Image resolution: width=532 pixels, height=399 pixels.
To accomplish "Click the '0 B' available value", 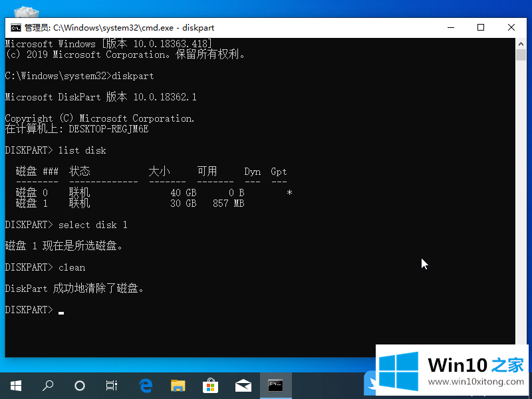I will coord(237,193).
